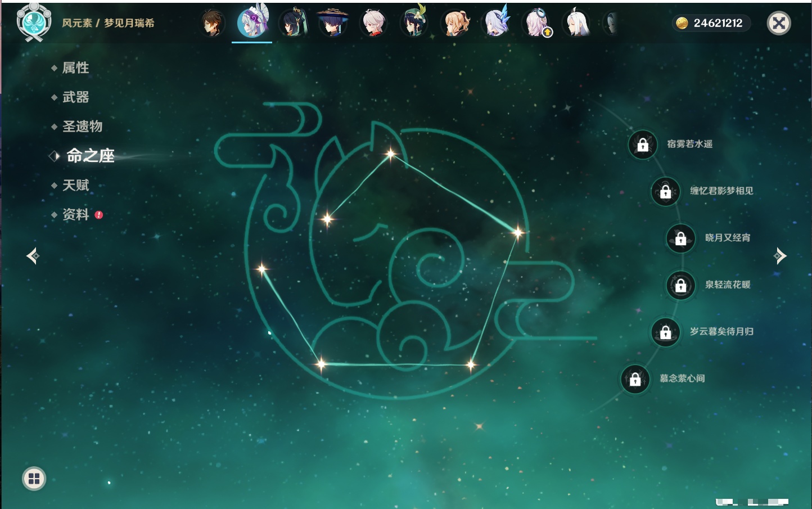Select Venti's avatar with green feathered hat
Image resolution: width=812 pixels, height=509 pixels.
tap(414, 22)
